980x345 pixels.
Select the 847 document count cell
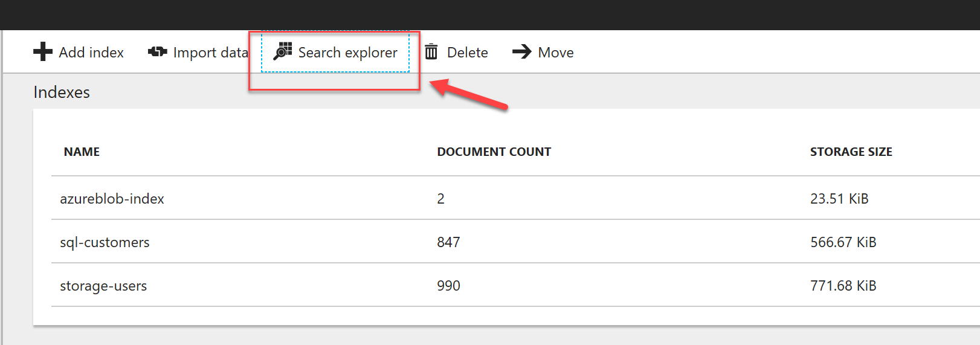(448, 242)
